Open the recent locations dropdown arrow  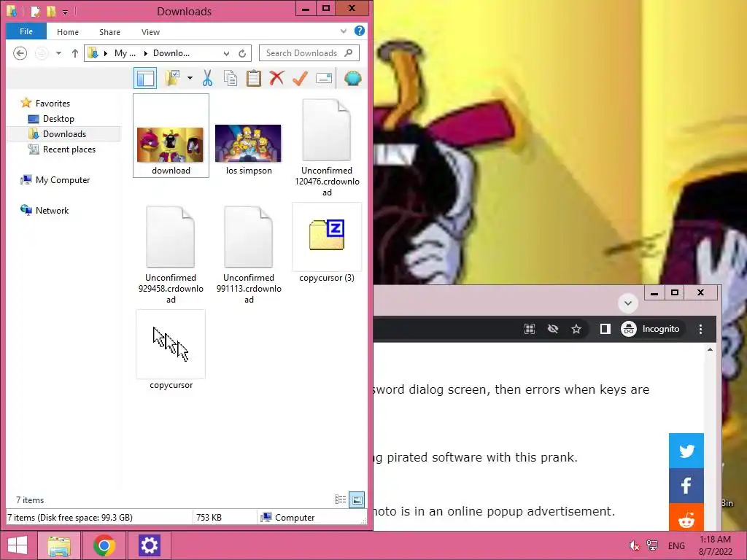click(x=58, y=52)
